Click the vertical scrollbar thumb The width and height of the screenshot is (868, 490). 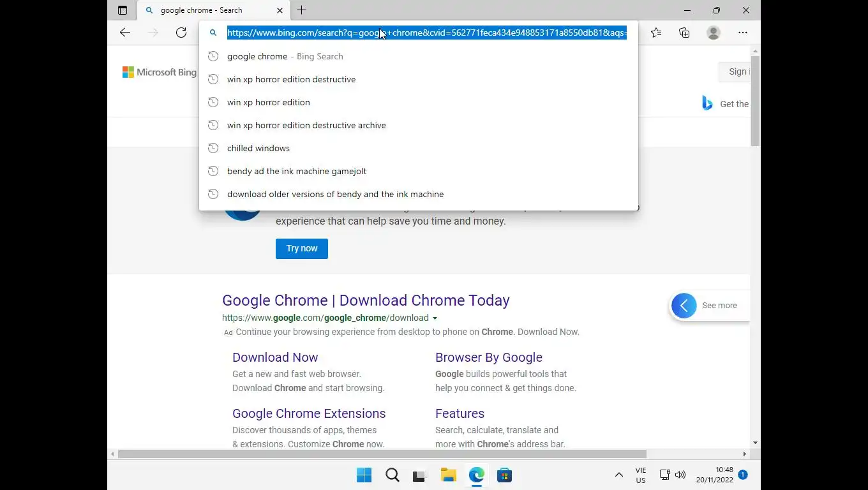pyautogui.click(x=756, y=101)
